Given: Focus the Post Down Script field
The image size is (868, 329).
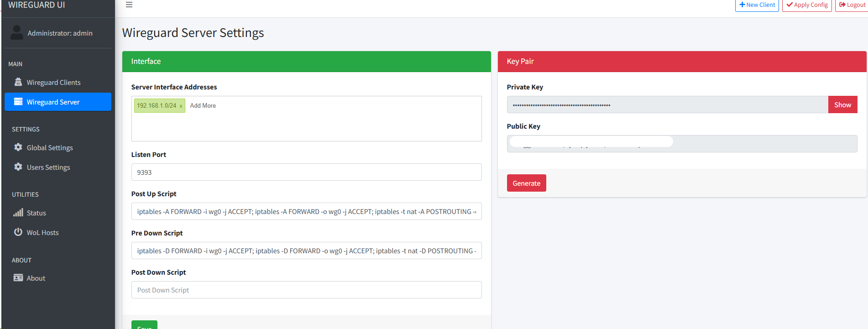Looking at the screenshot, I should 306,290.
